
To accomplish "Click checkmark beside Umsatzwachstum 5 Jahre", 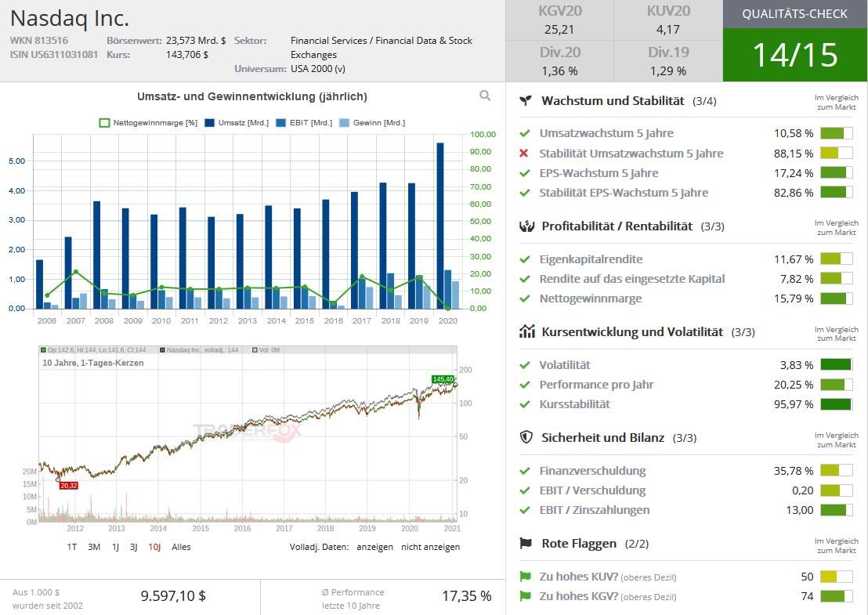I will (525, 133).
